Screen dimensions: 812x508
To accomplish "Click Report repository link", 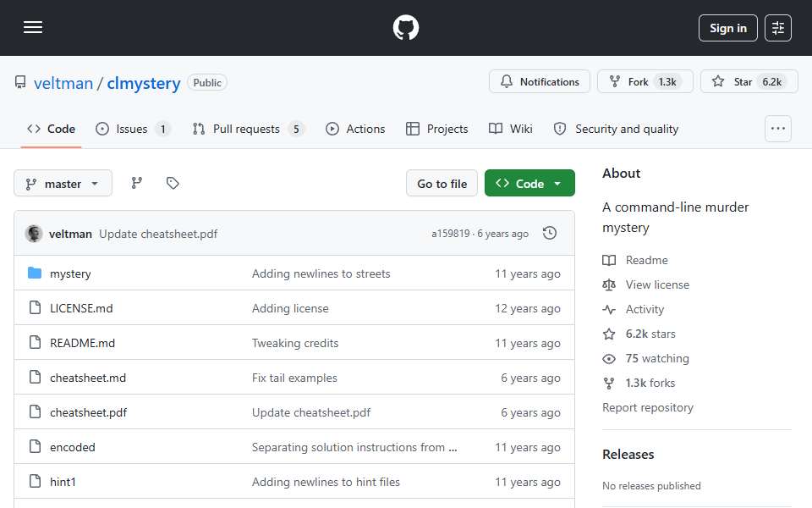I will point(647,407).
